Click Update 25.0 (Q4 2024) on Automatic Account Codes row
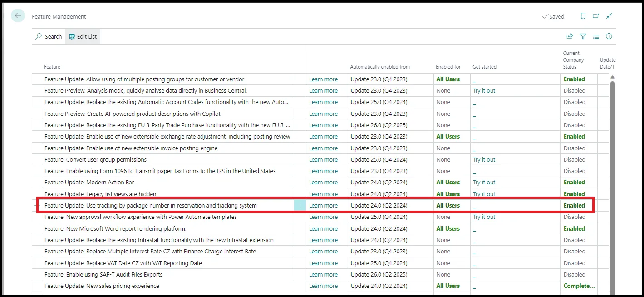644x297 pixels. 379,102
